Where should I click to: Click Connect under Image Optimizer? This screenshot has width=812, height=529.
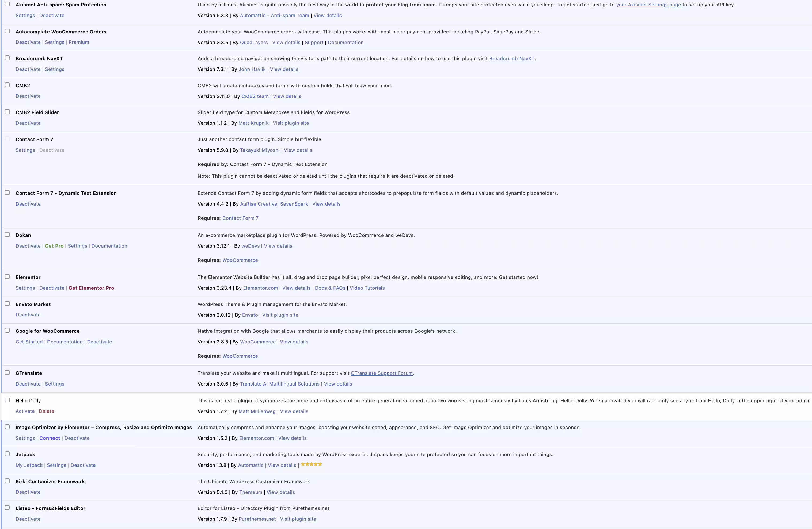point(50,438)
